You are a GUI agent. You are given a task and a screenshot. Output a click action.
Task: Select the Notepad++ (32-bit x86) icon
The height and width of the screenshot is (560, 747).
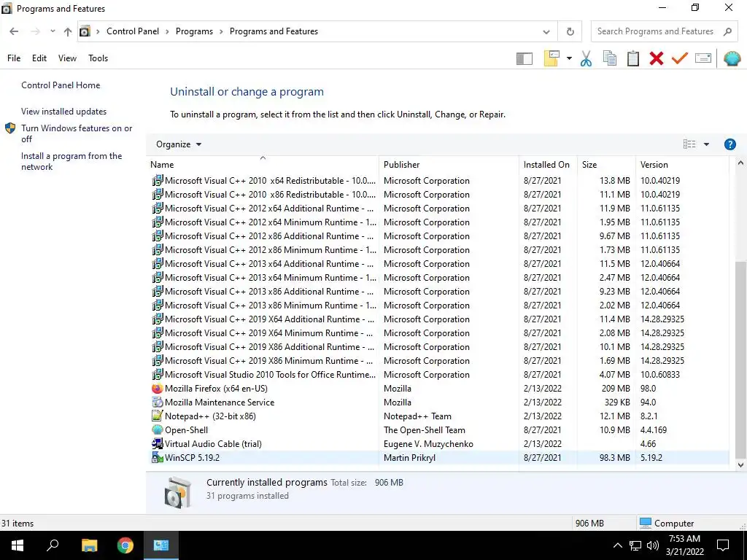[x=158, y=416]
